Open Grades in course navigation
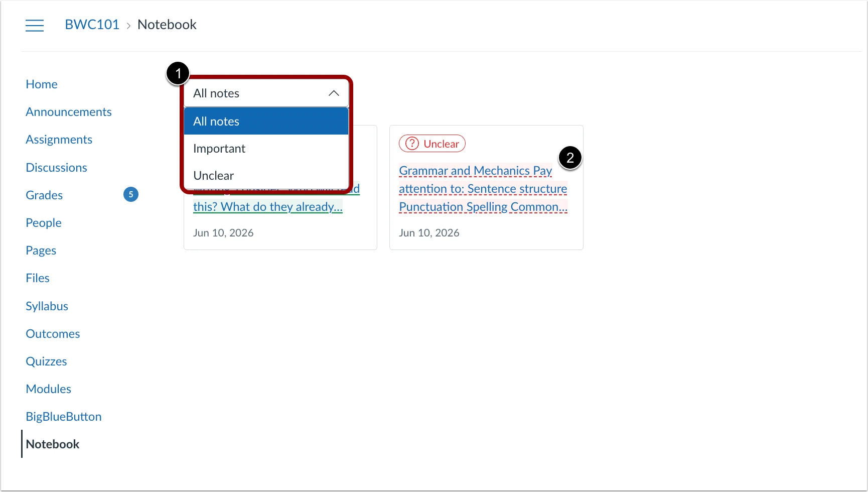This screenshot has width=868, height=492. pyautogui.click(x=44, y=195)
